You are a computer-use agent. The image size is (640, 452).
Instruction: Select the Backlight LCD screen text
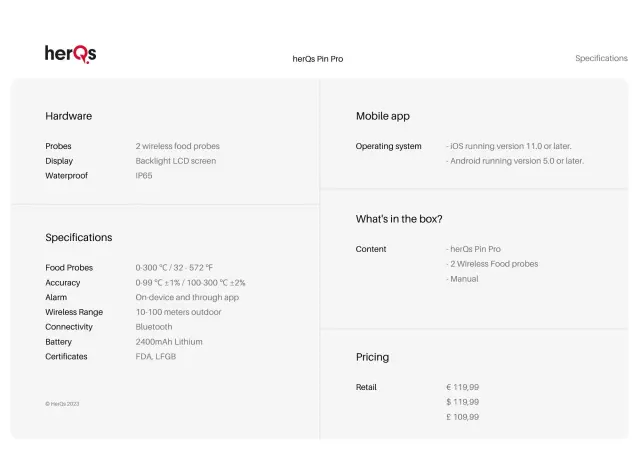176,161
